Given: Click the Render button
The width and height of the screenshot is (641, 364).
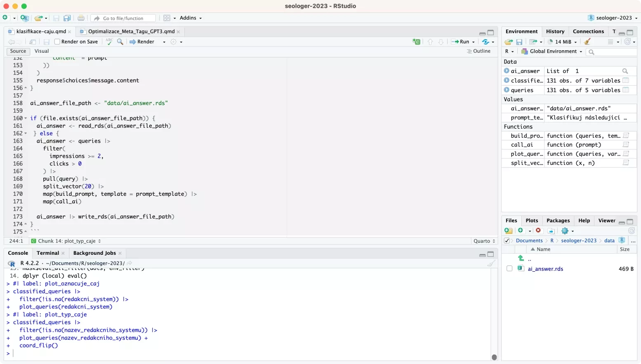Looking at the screenshot, I should [x=142, y=42].
